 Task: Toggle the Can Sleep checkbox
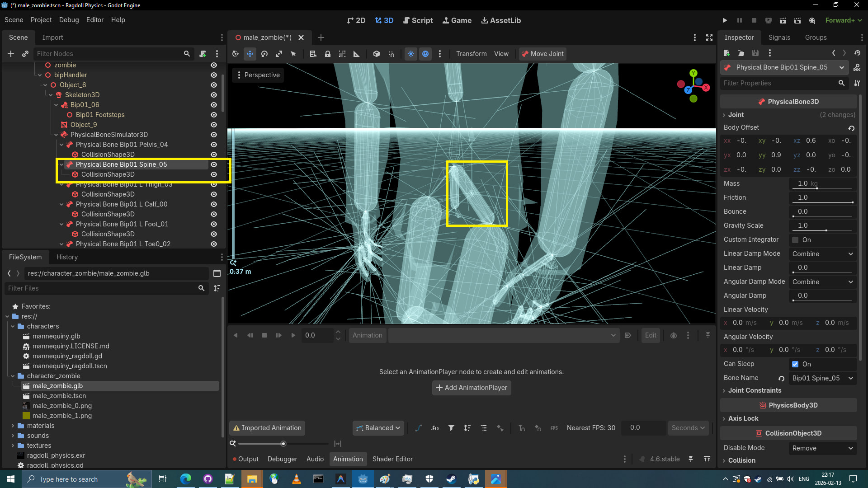[795, 364]
